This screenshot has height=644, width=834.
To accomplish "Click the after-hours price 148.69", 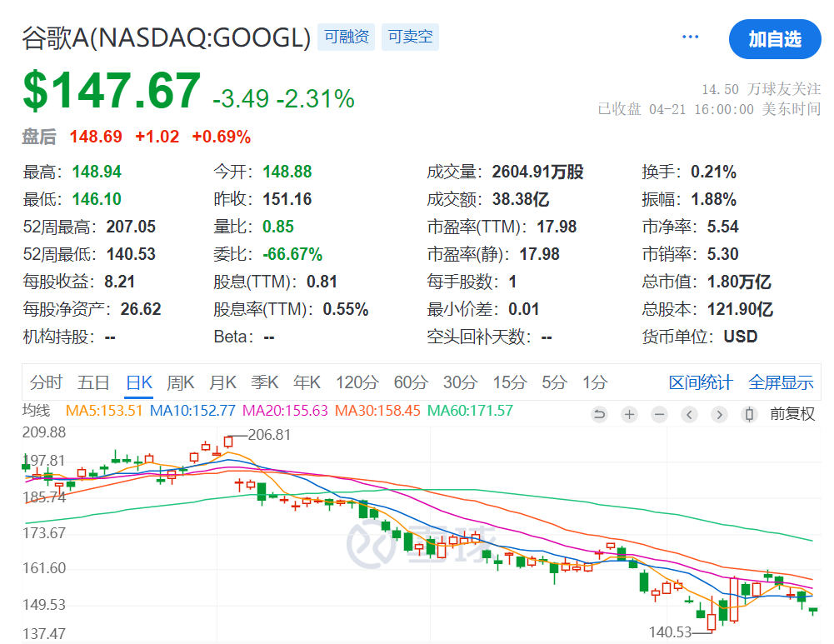I will (96, 137).
